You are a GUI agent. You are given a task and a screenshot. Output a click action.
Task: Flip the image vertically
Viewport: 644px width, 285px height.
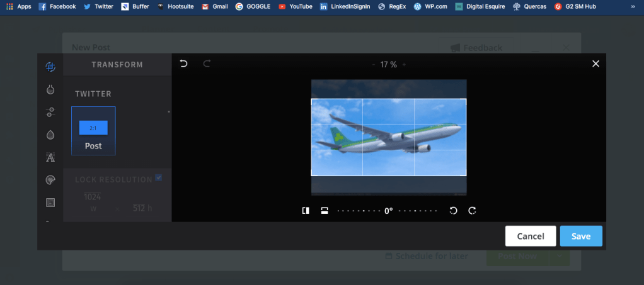325,211
